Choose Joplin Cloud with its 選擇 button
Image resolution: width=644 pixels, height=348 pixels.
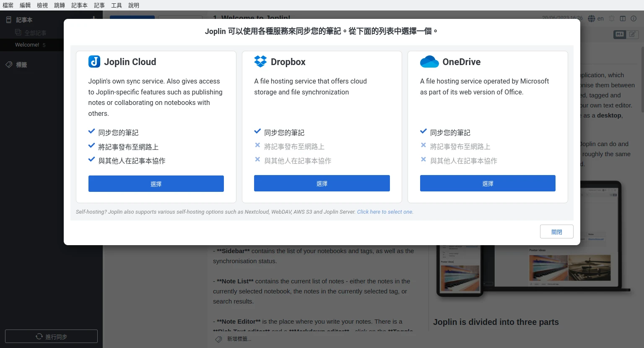pos(156,184)
